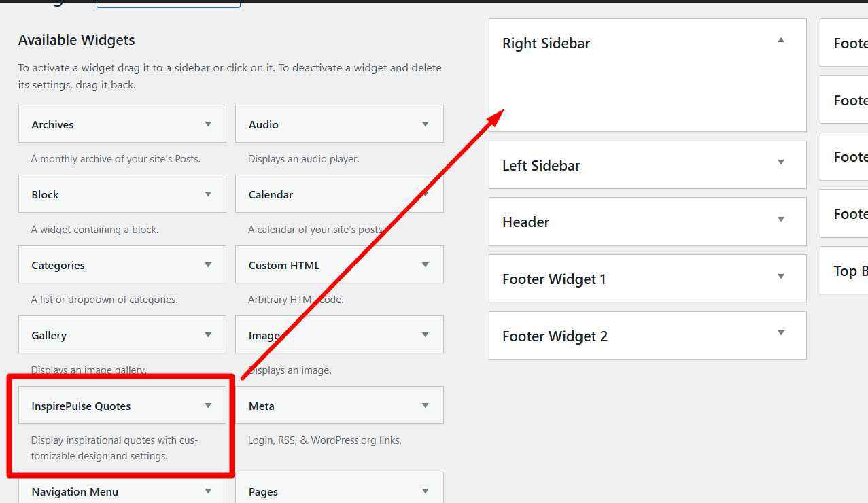Expand the Meta widget arrow
This screenshot has width=868, height=503.
tap(426, 406)
